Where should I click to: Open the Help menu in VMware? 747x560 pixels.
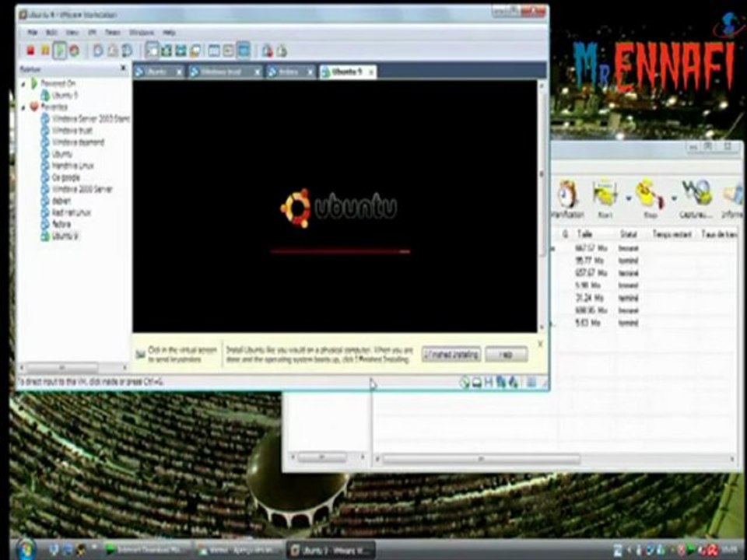pos(169,33)
